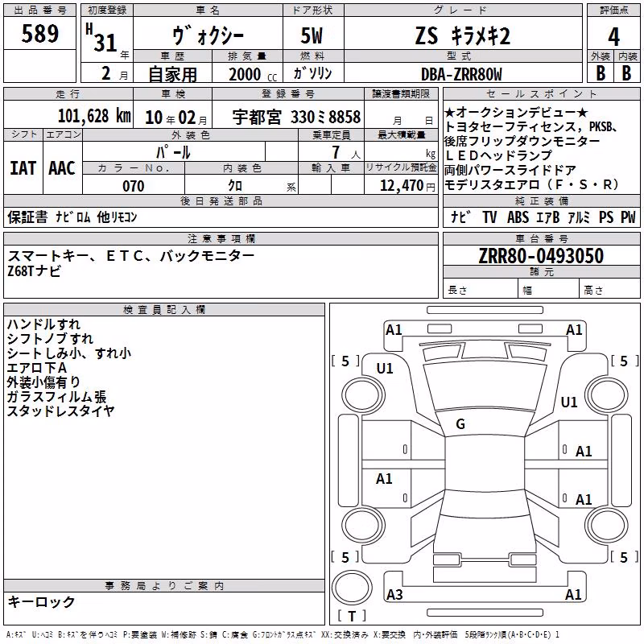Click the air conditioner code AAC
This screenshot has height=644, width=644.
click(62, 168)
